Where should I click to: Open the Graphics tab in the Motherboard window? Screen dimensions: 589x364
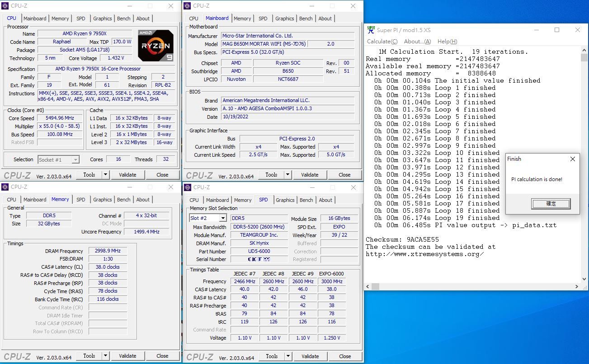285,19
